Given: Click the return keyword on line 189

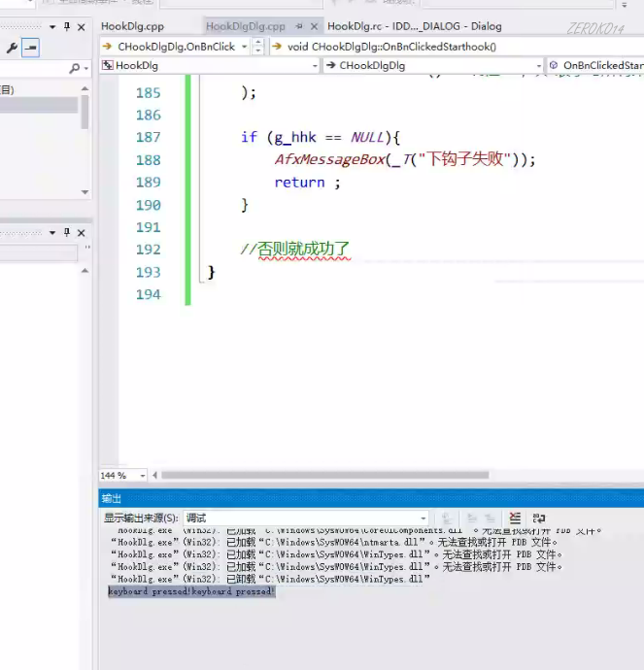Looking at the screenshot, I should click(x=299, y=183).
